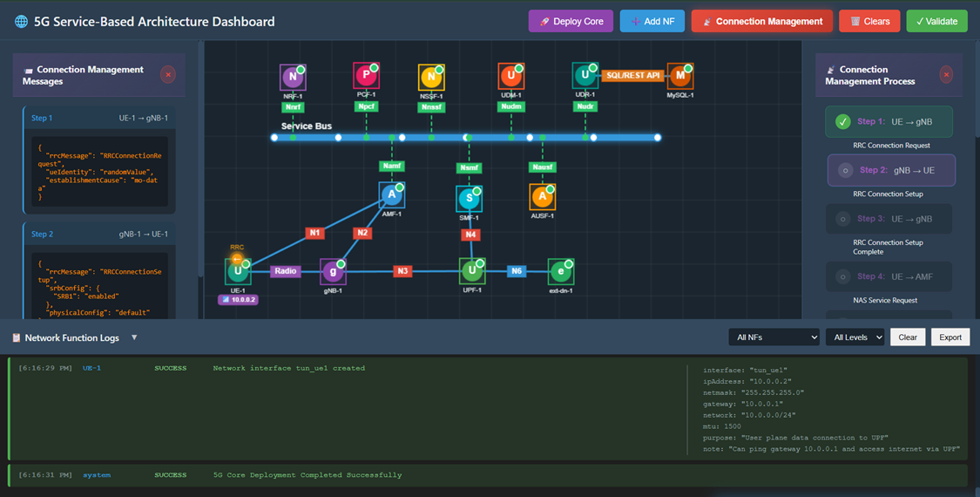
Task: Click the PCF-1 network function icon
Action: [x=366, y=77]
